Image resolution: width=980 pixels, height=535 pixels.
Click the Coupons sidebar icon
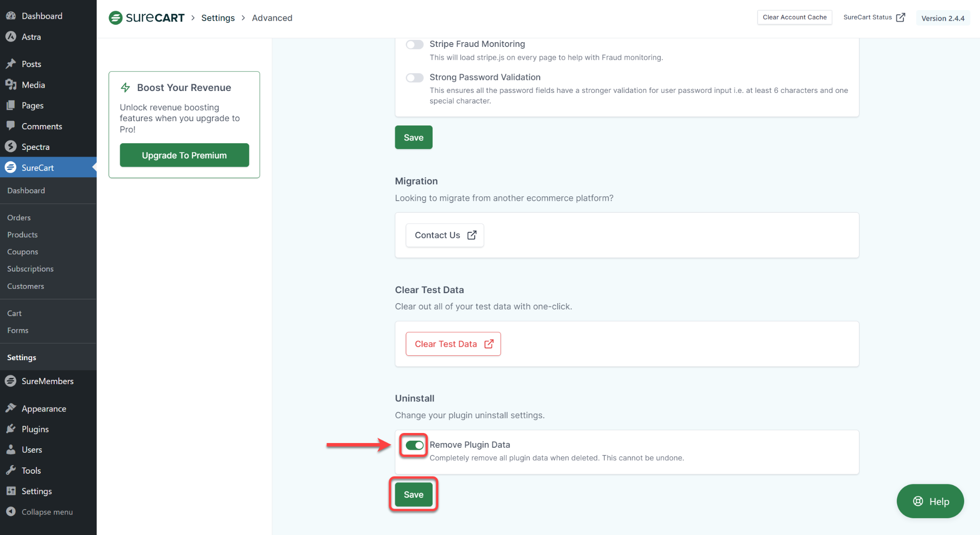pyautogui.click(x=22, y=251)
